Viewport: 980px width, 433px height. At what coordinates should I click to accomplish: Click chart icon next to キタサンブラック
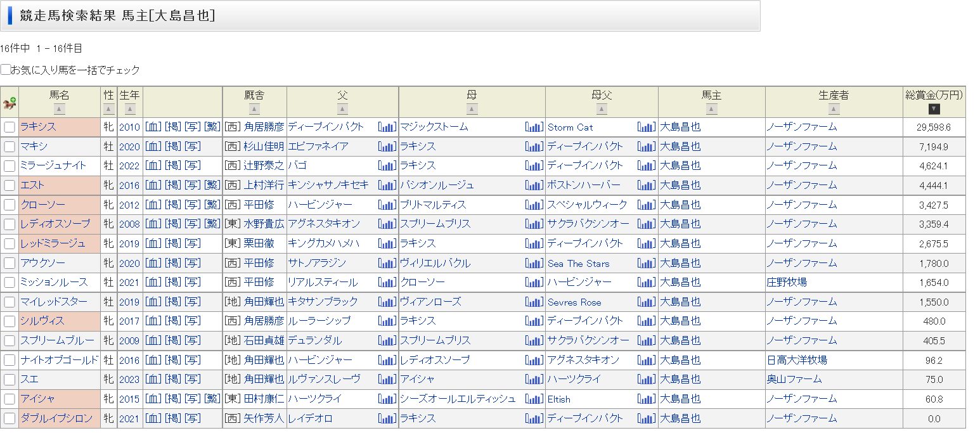coord(387,302)
